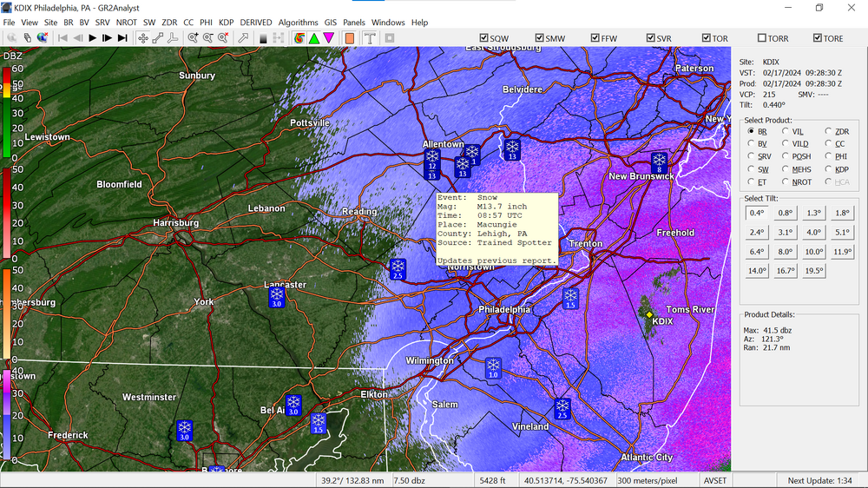Click the 2.5 snow icon near Vineland
The width and height of the screenshot is (868, 488).
coord(562,409)
